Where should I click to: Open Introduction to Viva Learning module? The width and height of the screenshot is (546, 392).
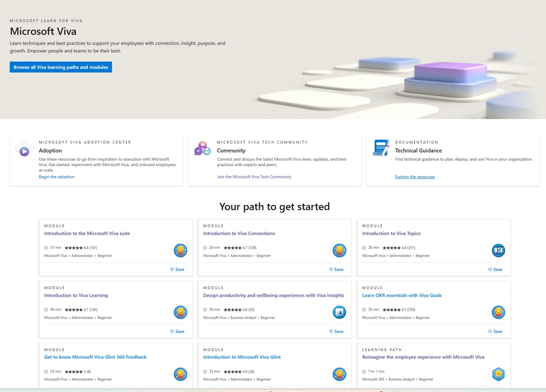point(76,295)
